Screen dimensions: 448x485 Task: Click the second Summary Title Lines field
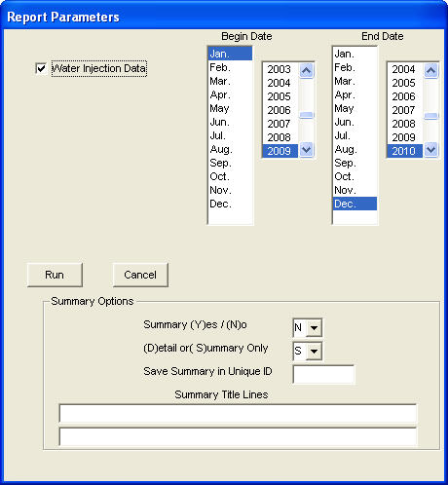click(238, 436)
